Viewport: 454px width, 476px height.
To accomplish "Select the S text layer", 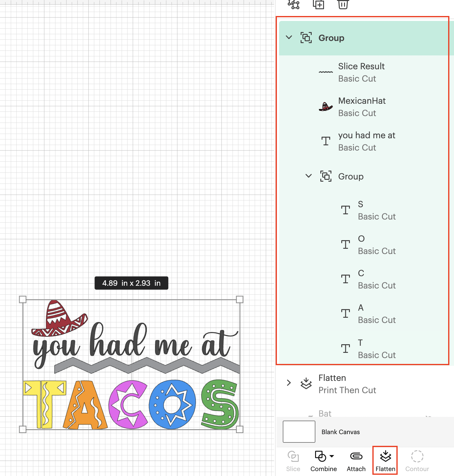I will (x=376, y=210).
